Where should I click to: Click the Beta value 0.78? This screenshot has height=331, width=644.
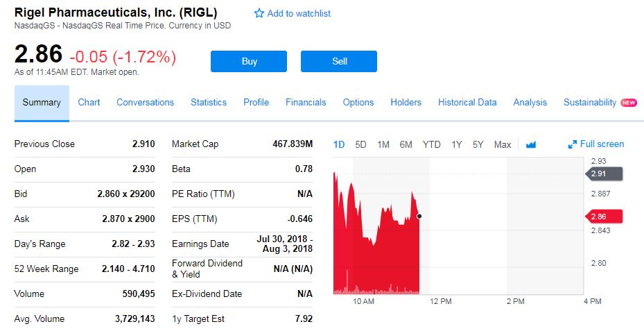[304, 169]
